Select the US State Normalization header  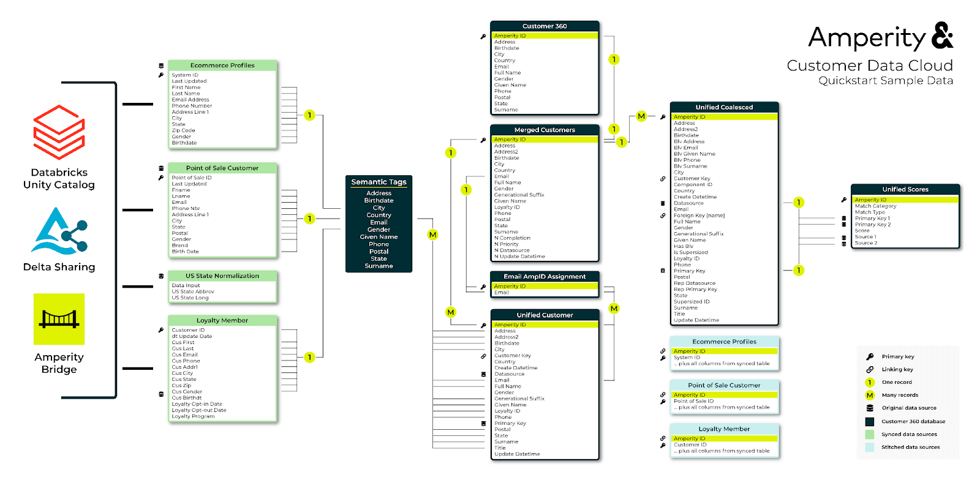222,276
